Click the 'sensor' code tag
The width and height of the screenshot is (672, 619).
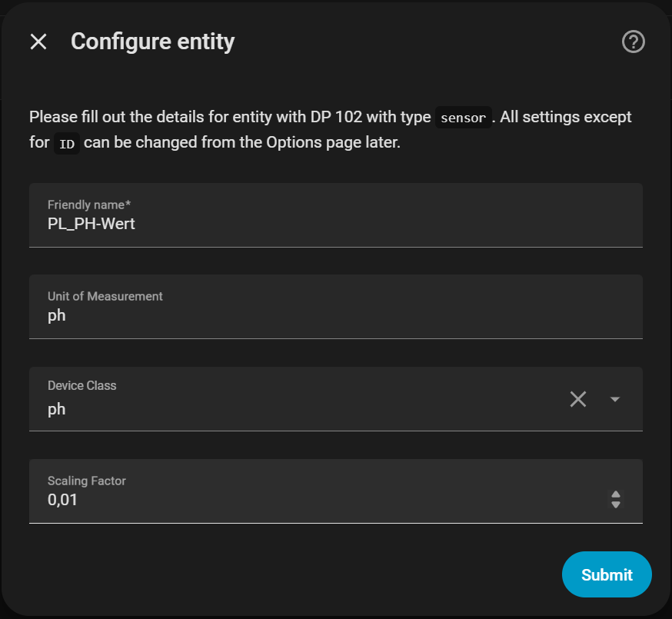[x=463, y=118]
